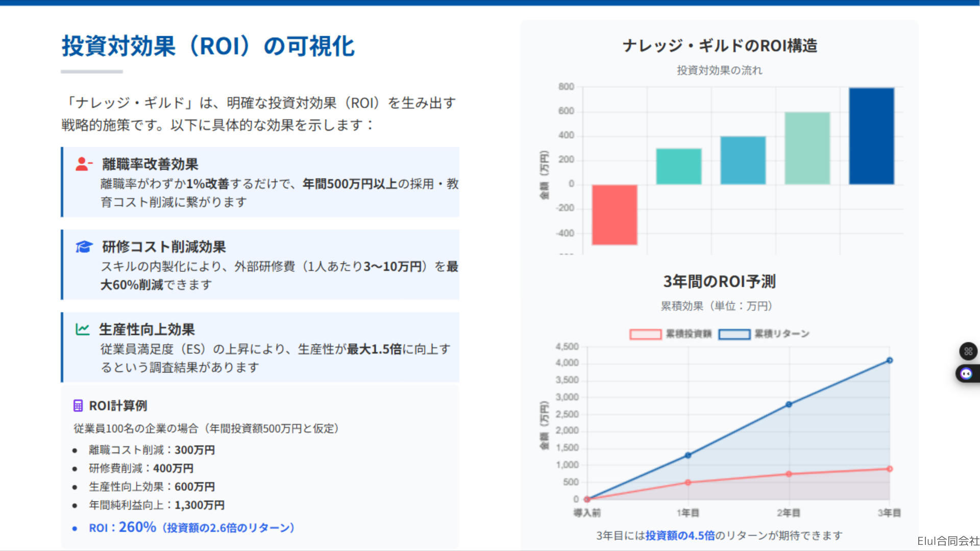Toggle the 累積投資額 legend item
This screenshot has width=980, height=551.
click(x=688, y=334)
